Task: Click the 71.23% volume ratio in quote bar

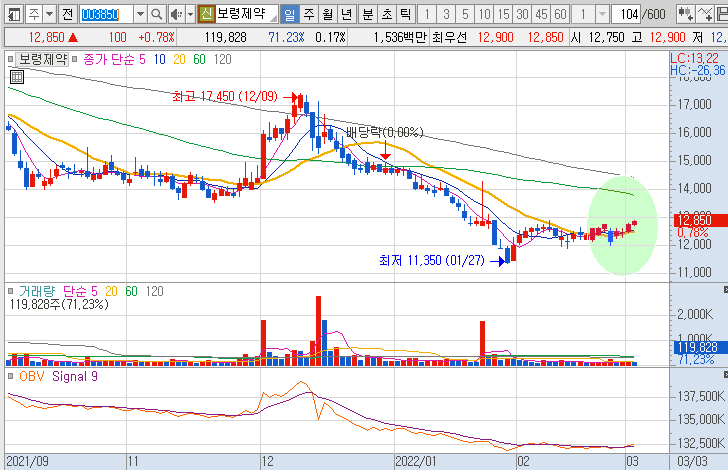Action: tap(286, 37)
